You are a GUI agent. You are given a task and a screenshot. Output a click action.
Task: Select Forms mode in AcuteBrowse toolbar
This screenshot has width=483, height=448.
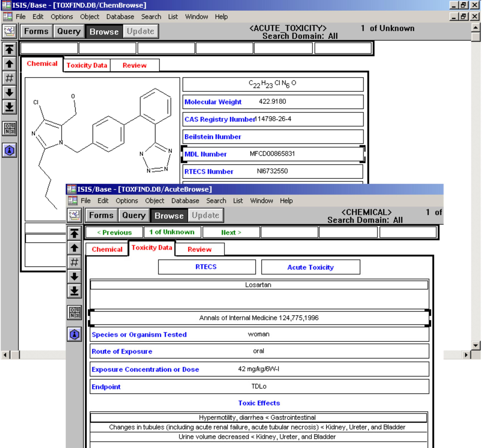click(101, 215)
